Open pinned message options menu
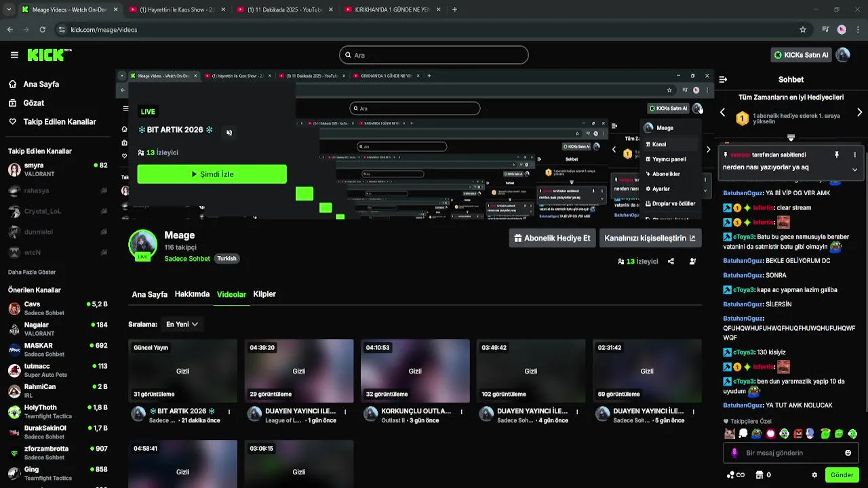Viewport: 868px width, 488px height. [854, 155]
